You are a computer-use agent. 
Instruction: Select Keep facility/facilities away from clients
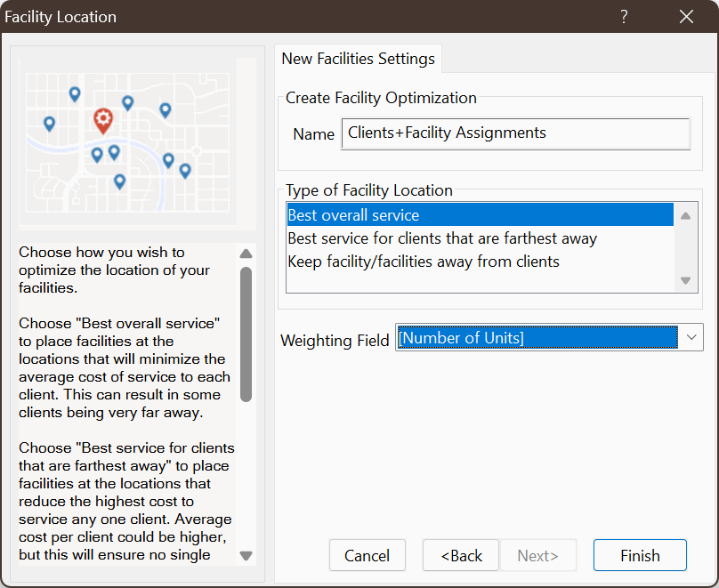tap(481, 262)
